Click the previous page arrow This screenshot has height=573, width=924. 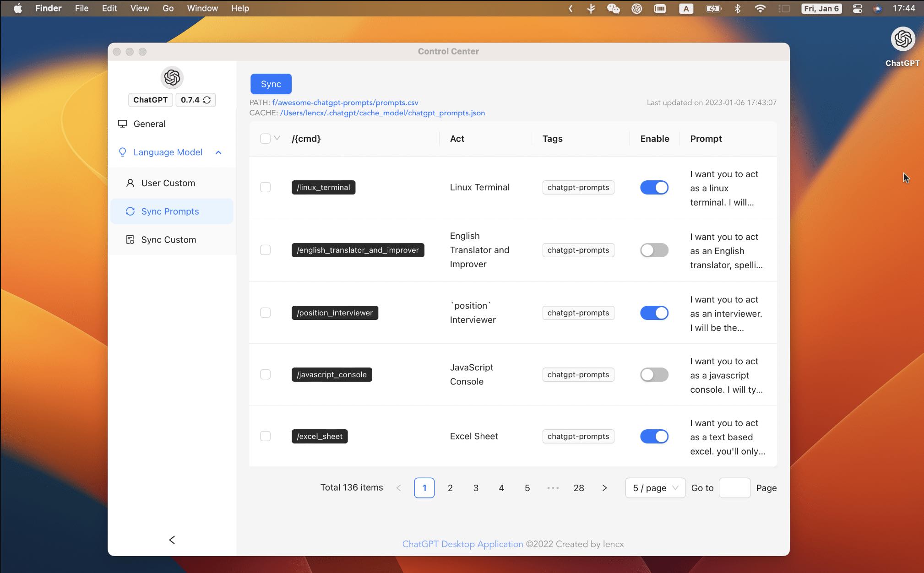point(398,488)
